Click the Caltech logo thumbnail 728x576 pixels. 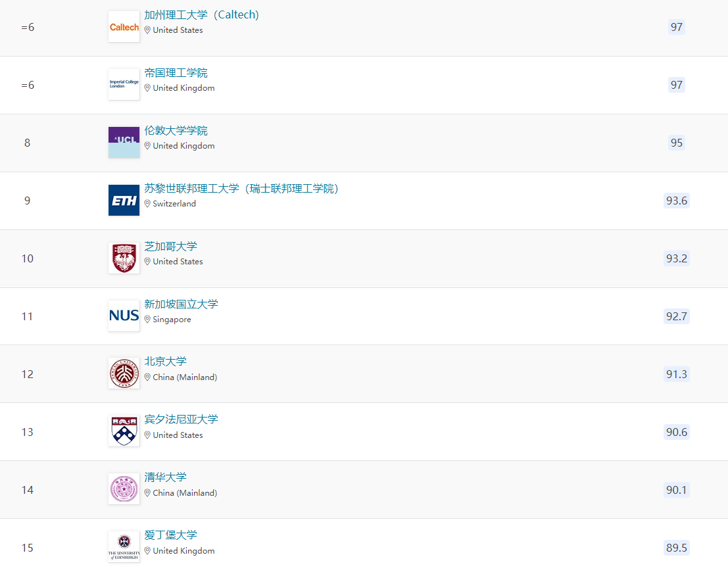[124, 27]
